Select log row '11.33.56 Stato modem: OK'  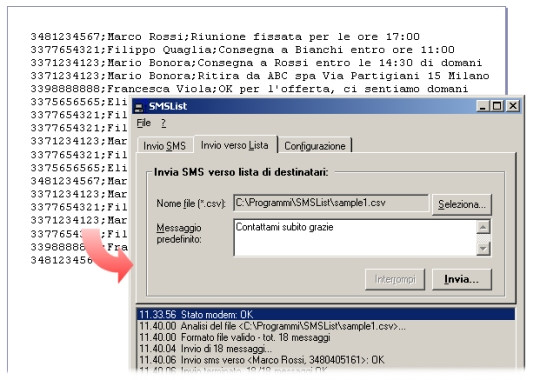326,314
